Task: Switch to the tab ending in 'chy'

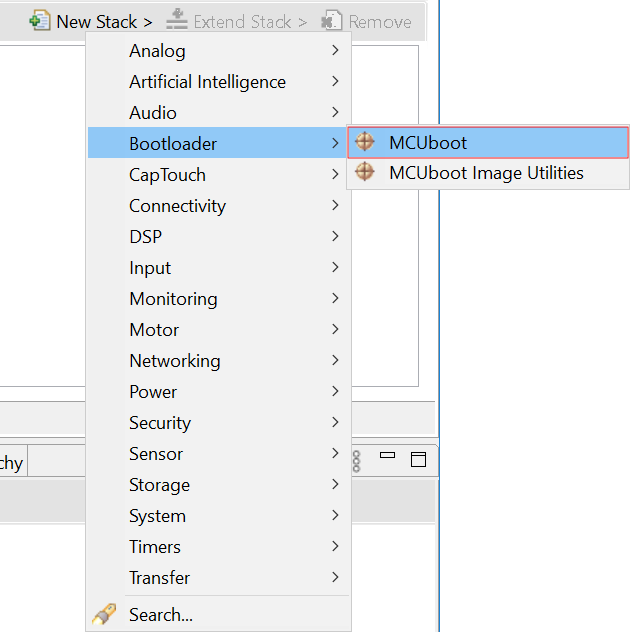Action: [13, 461]
